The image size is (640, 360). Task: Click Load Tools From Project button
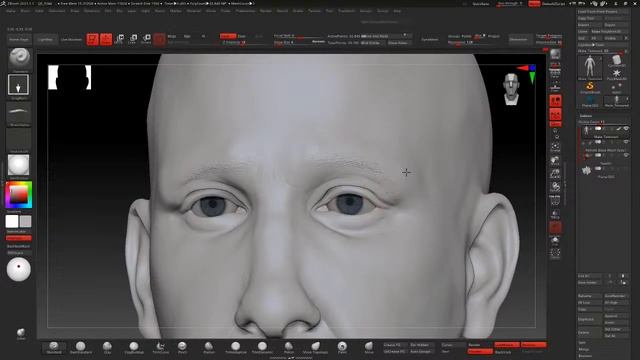point(603,11)
